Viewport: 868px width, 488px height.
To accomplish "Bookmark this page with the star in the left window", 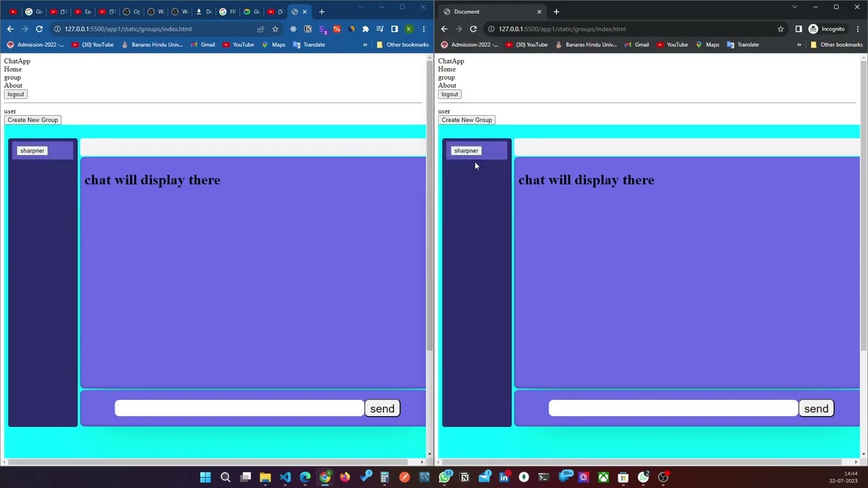I will tap(275, 29).
